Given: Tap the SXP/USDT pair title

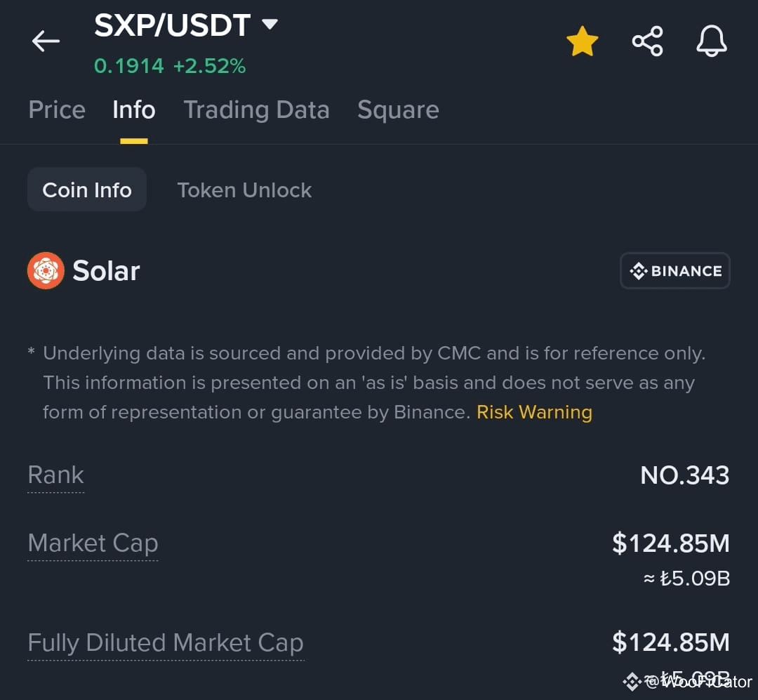Looking at the screenshot, I should (172, 25).
